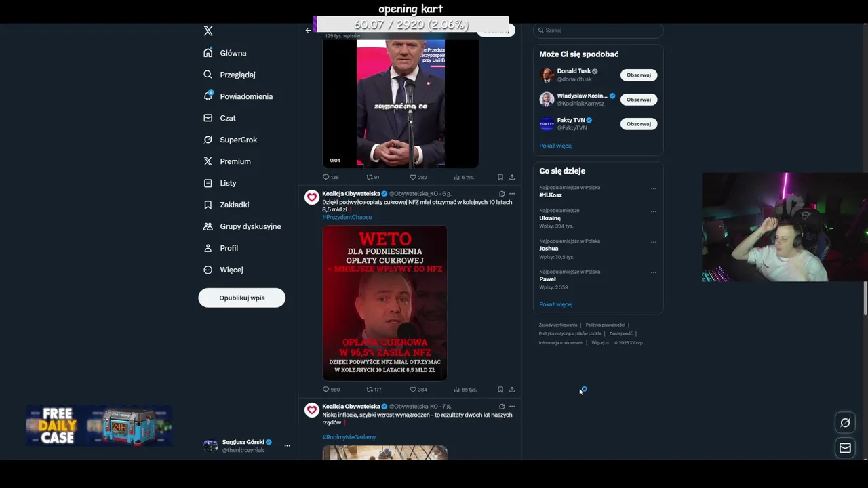The width and height of the screenshot is (868, 488).
Task: Open more options on the 7 g. tweet
Action: coord(512,407)
